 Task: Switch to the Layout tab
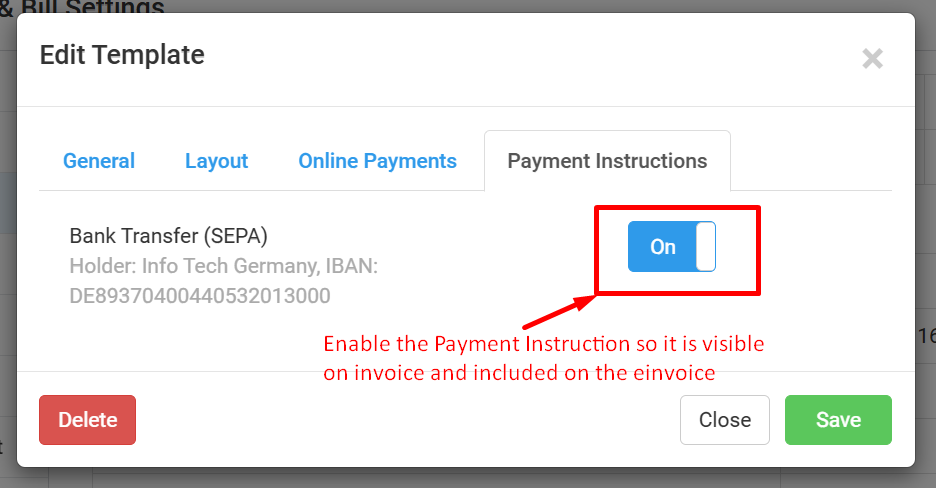tap(216, 161)
